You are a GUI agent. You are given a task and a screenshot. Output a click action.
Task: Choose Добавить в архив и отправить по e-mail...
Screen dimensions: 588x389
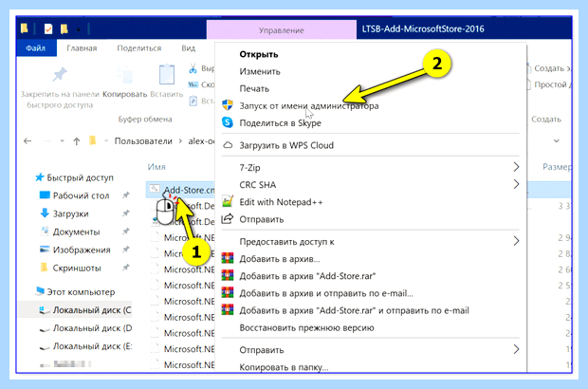pos(326,293)
